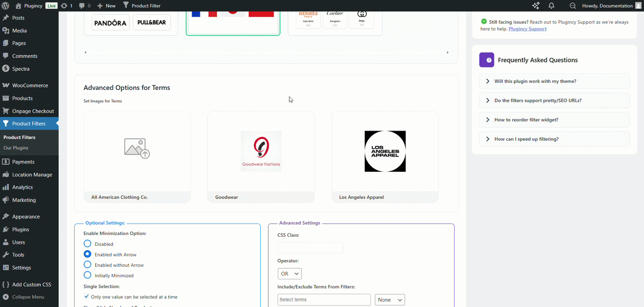This screenshot has width=644, height=307.
Task: Open the Settings menu in sidebar
Action: tap(29, 267)
